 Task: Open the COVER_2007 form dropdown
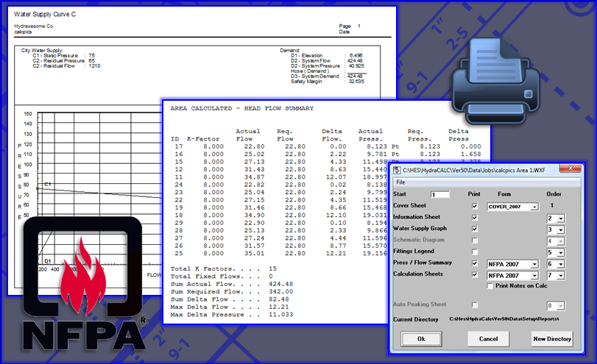tap(533, 207)
